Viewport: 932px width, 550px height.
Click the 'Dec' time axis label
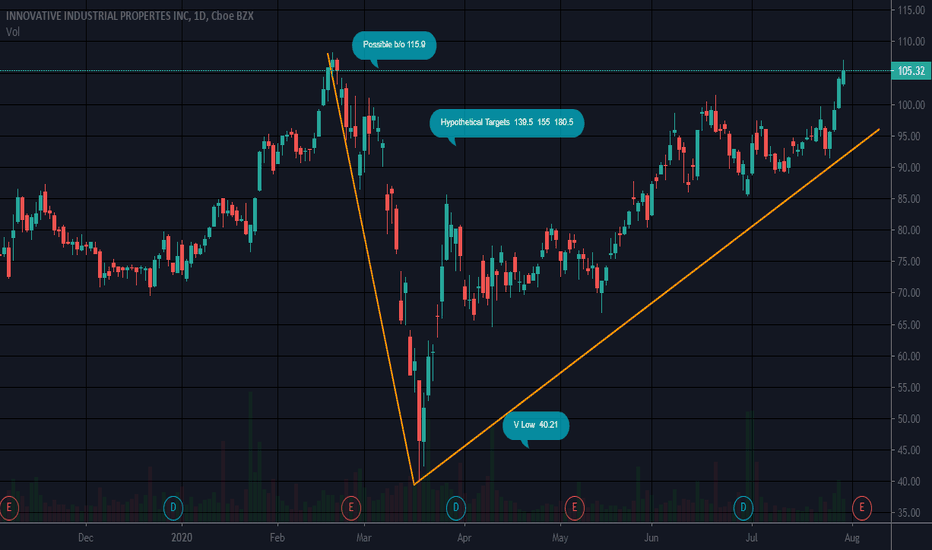(x=86, y=538)
